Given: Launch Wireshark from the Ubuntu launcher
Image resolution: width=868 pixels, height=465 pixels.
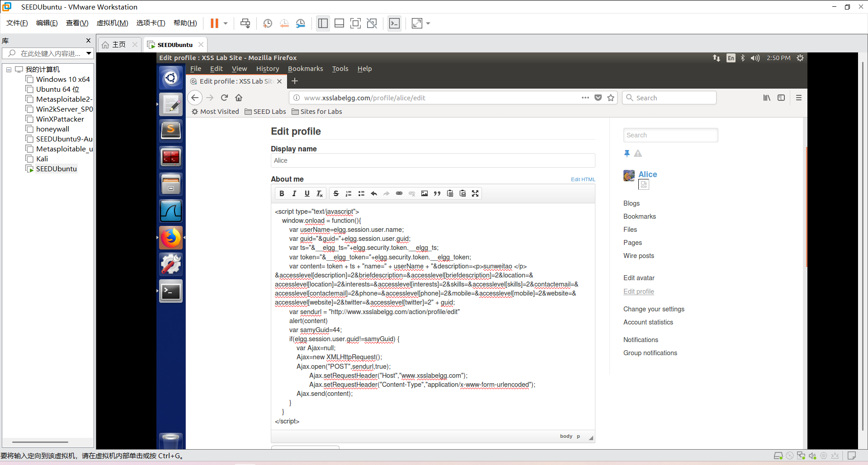Looking at the screenshot, I should point(171,211).
